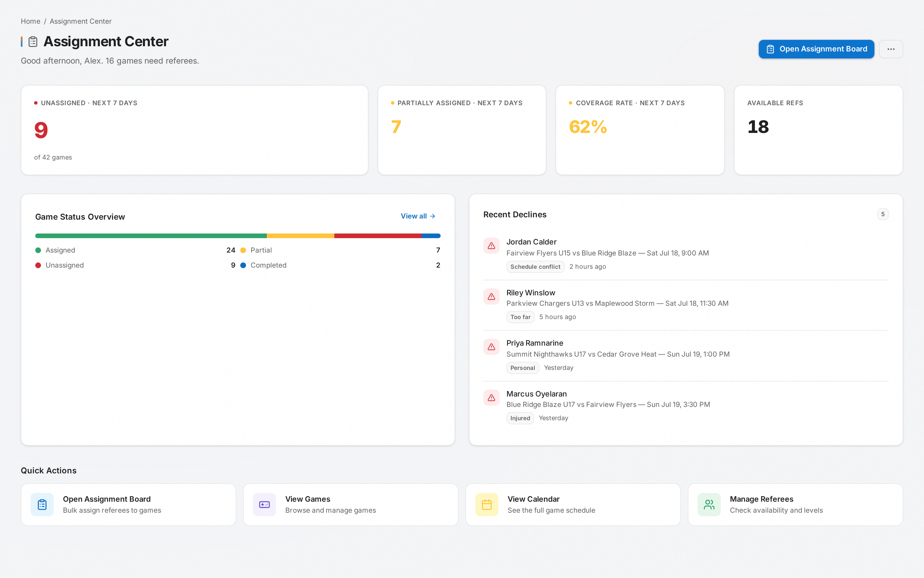The width and height of the screenshot is (924, 578).
Task: Open Bulk assign referees quick action card
Action: coord(128,505)
